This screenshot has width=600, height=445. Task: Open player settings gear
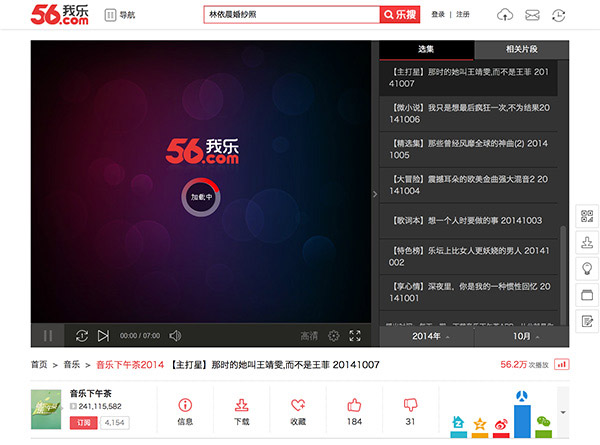[334, 336]
